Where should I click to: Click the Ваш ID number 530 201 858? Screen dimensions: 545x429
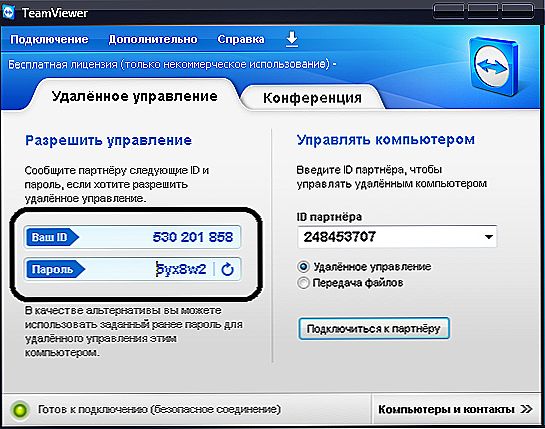(x=193, y=237)
